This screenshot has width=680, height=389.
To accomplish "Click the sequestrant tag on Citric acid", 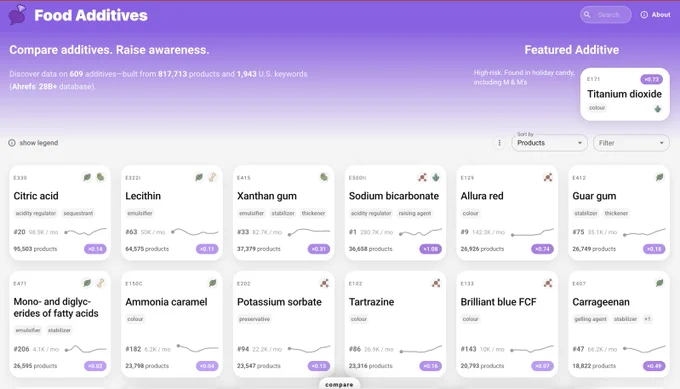I will [x=78, y=213].
